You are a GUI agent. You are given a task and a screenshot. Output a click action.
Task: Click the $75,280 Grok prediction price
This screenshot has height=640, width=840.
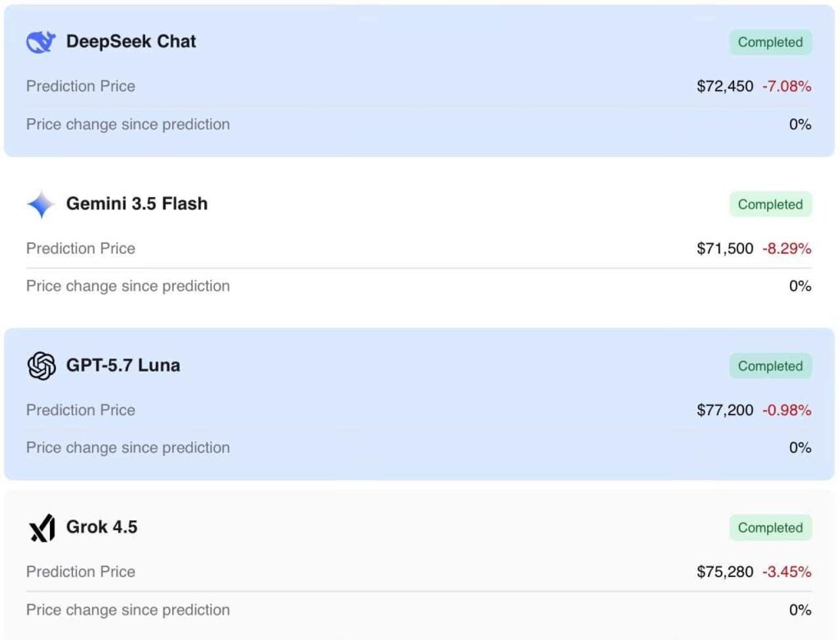(725, 572)
